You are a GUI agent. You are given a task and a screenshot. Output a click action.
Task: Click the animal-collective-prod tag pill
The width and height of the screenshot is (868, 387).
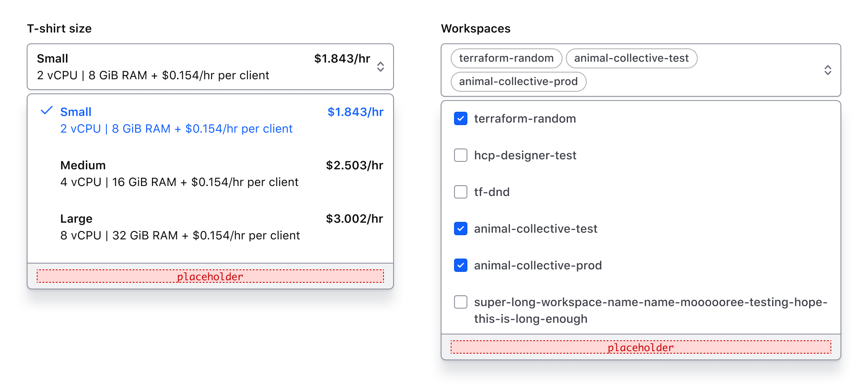point(518,82)
